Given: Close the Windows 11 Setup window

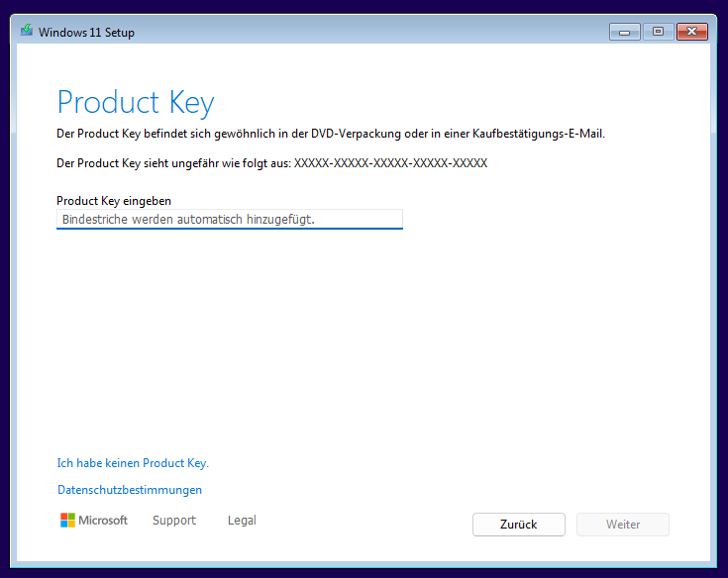Looking at the screenshot, I should pos(690,32).
